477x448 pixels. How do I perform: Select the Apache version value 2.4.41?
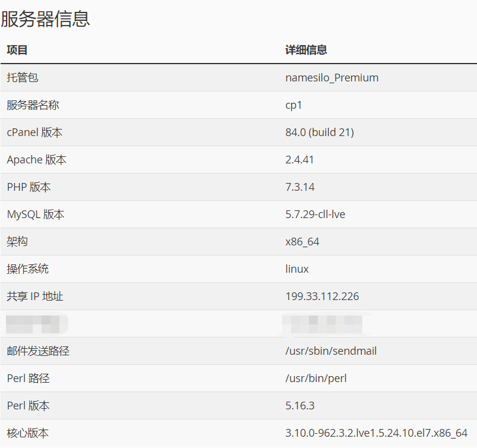click(299, 160)
